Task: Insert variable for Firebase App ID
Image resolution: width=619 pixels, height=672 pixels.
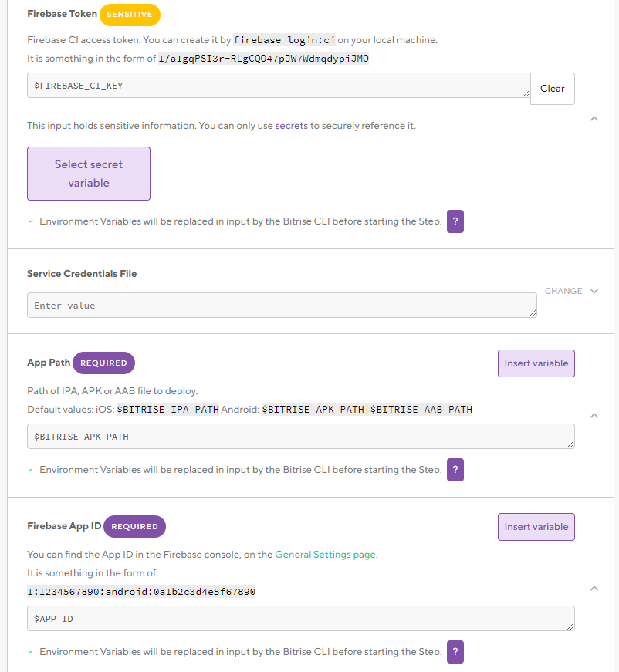Action: (536, 527)
